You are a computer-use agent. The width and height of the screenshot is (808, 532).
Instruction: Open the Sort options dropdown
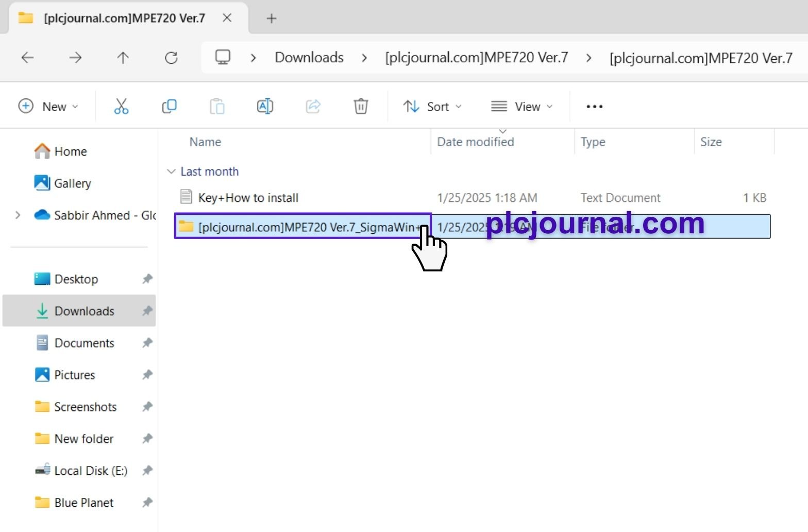click(432, 107)
